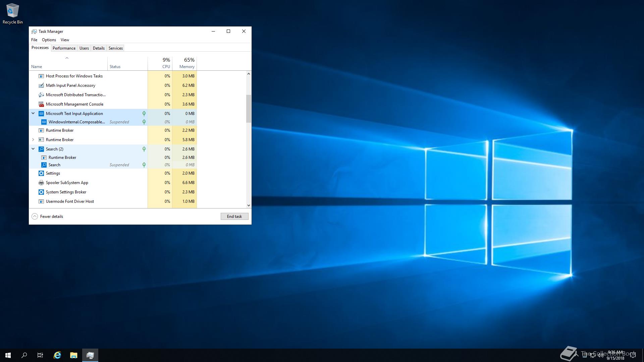Viewport: 644px width, 362px height.
Task: Select the System Settings Broker row
Action: tap(113, 192)
